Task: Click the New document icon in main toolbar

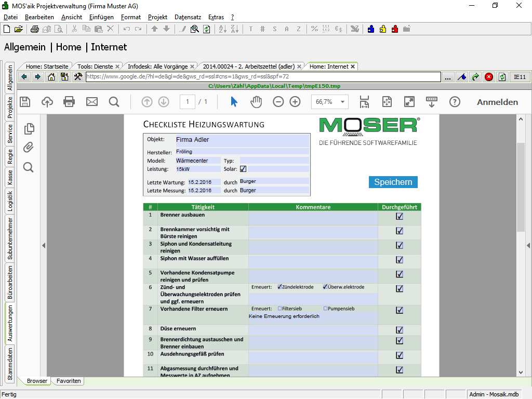Action: [7, 29]
